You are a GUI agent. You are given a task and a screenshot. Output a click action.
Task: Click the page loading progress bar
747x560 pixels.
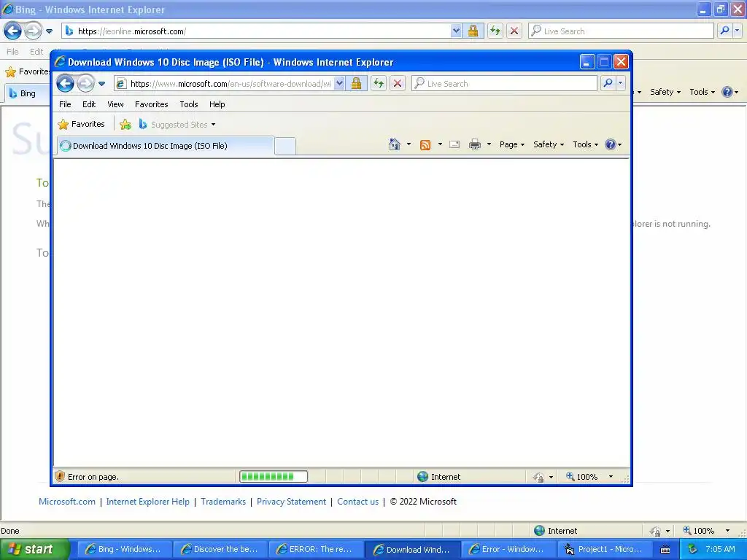pos(274,476)
